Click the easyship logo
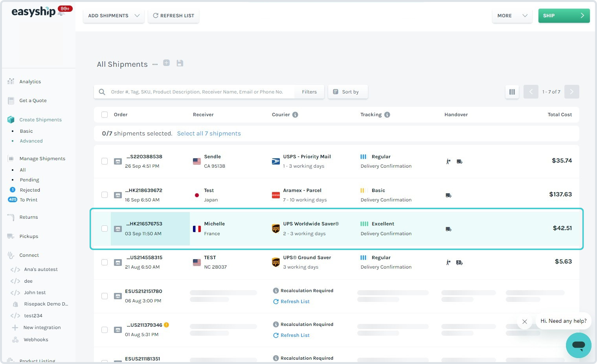Viewport: 597px width, 364px height. (x=33, y=12)
